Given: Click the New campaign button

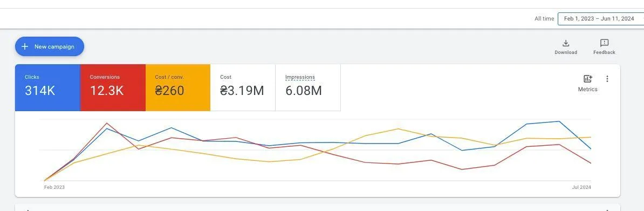Looking at the screenshot, I should point(50,46).
